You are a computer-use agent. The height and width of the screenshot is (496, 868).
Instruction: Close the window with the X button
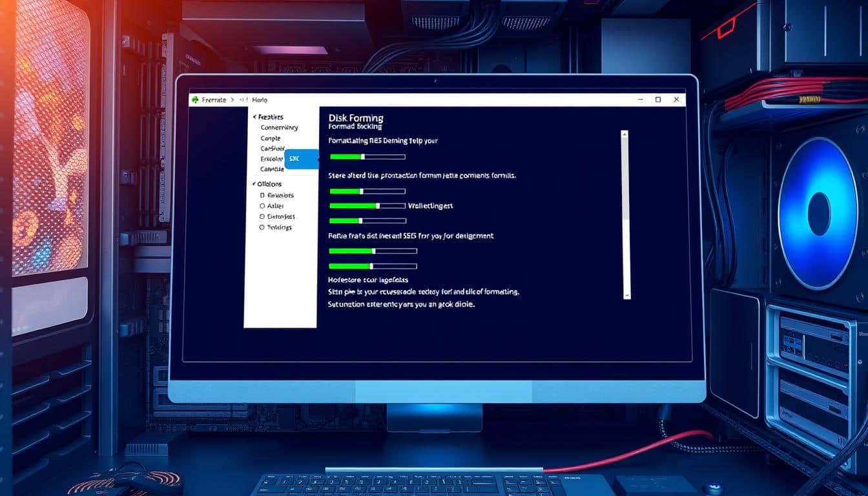676,99
